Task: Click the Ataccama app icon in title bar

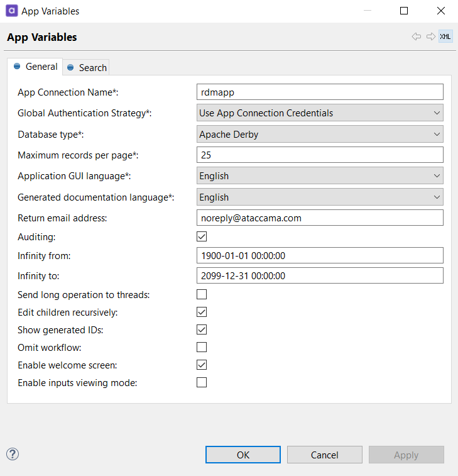Action: point(11,11)
